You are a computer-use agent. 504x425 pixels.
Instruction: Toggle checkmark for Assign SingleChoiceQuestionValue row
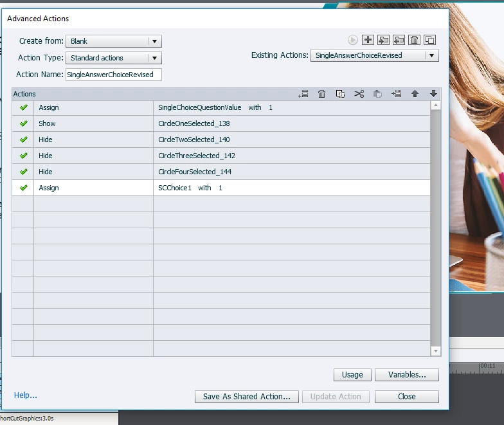click(x=23, y=107)
